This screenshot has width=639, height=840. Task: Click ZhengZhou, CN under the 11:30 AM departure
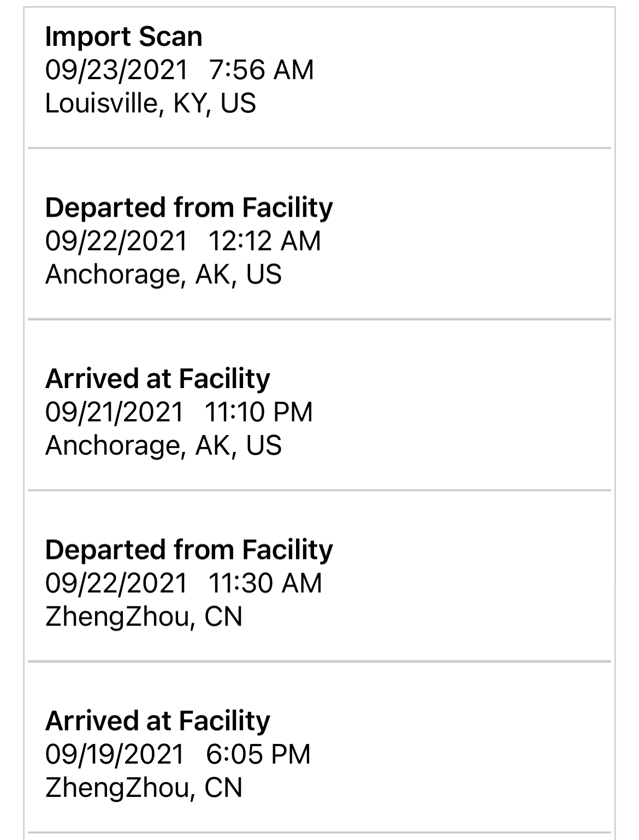coord(144,617)
